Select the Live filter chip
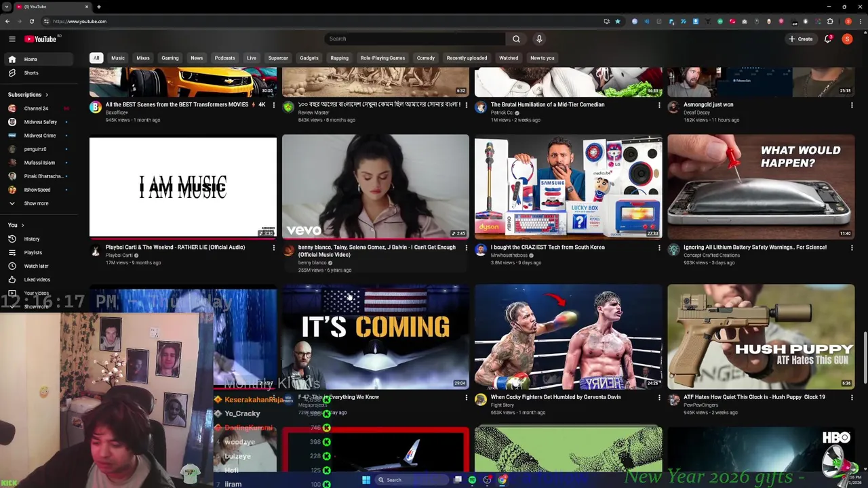 (252, 58)
